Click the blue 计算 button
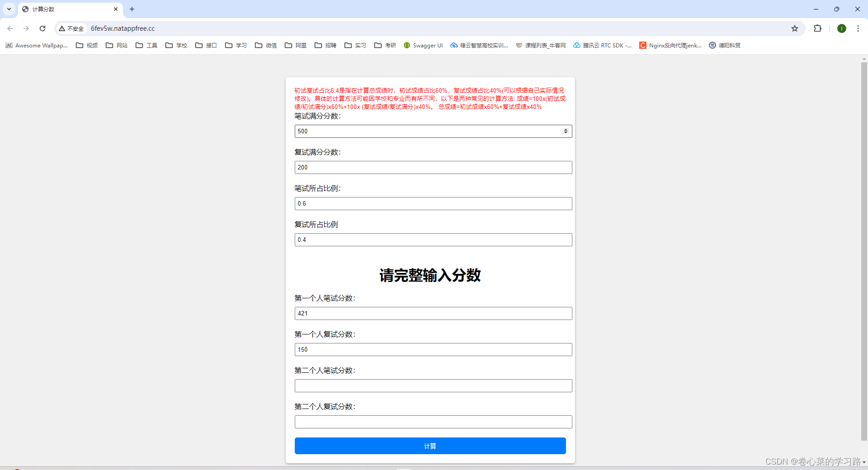868x470 pixels. [x=430, y=446]
